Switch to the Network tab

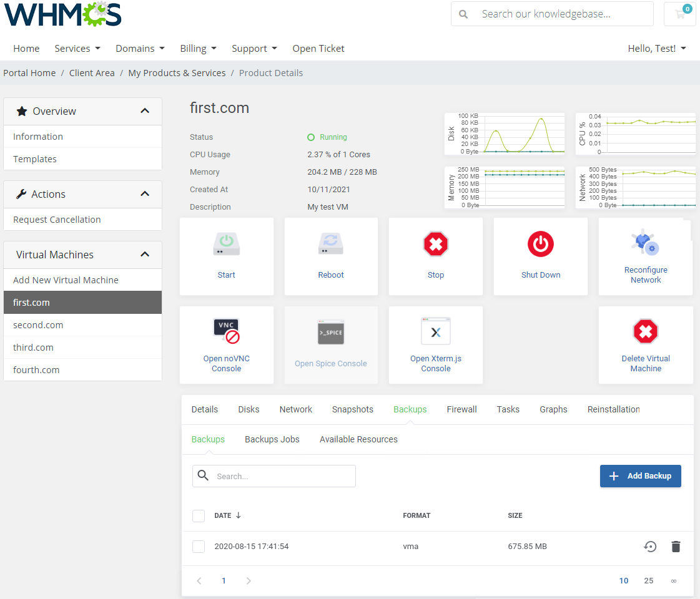295,409
